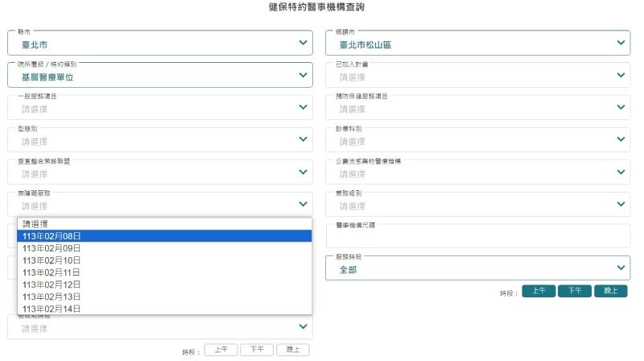Open the 鄉鎮市 臺北市松山區 dropdown chevron
The height and width of the screenshot is (361, 644).
pos(621,43)
